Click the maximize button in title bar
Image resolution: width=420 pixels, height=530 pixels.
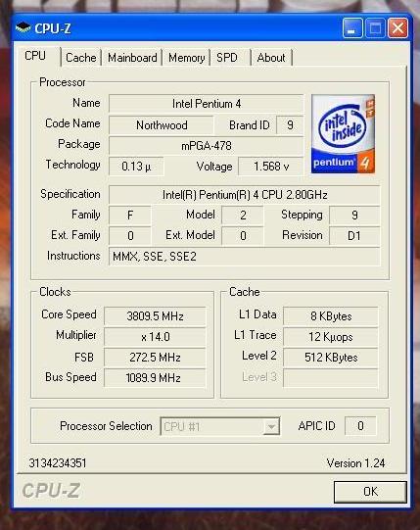[x=375, y=28]
